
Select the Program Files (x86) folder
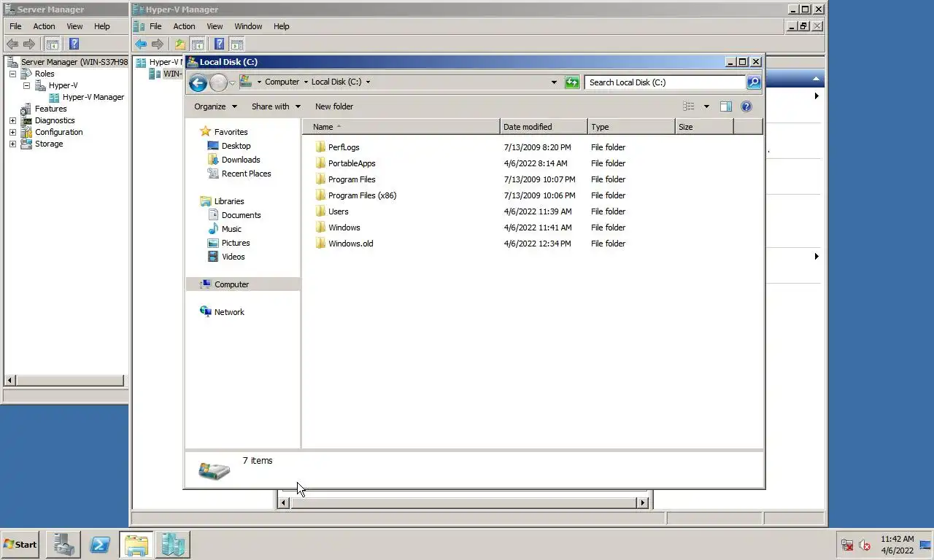click(362, 195)
